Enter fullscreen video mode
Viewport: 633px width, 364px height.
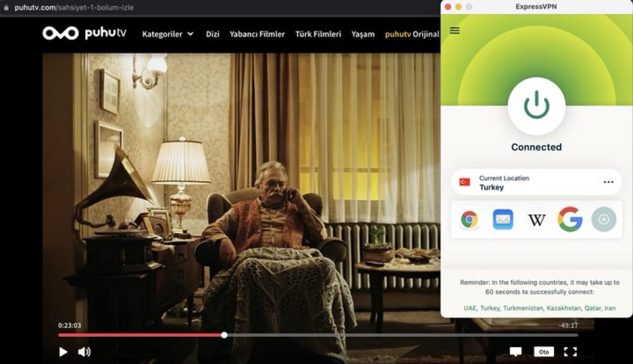click(x=570, y=352)
